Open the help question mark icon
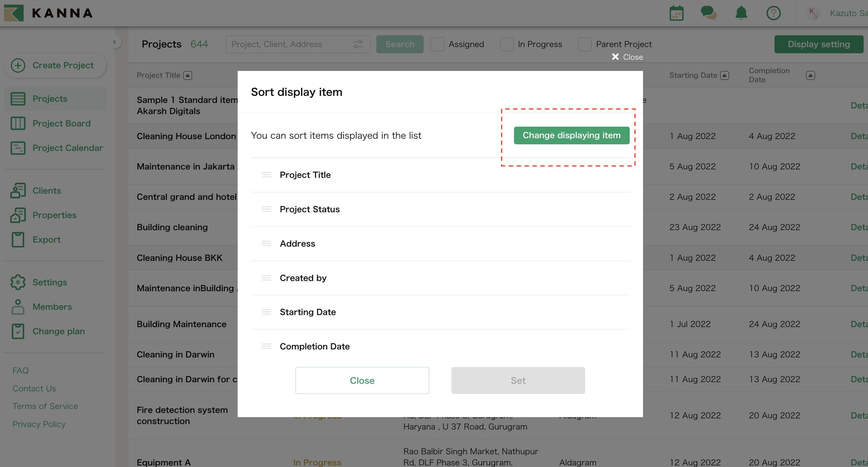Image resolution: width=868 pixels, height=467 pixels. (774, 13)
